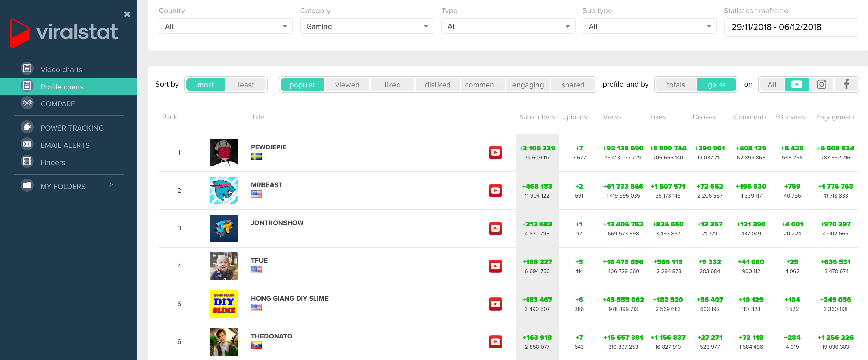Screen dimensions: 868x360
Task: Click Tfue's avatar thumbnail
Action: point(224,266)
